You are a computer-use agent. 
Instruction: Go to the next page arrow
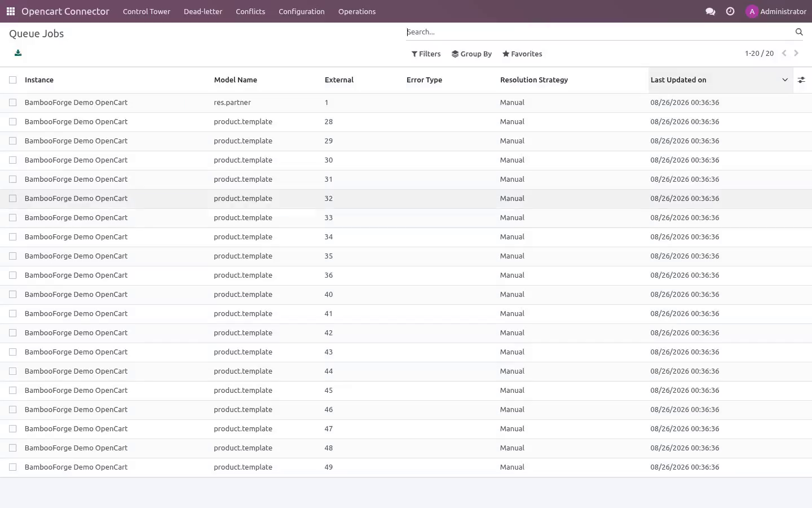(x=796, y=53)
